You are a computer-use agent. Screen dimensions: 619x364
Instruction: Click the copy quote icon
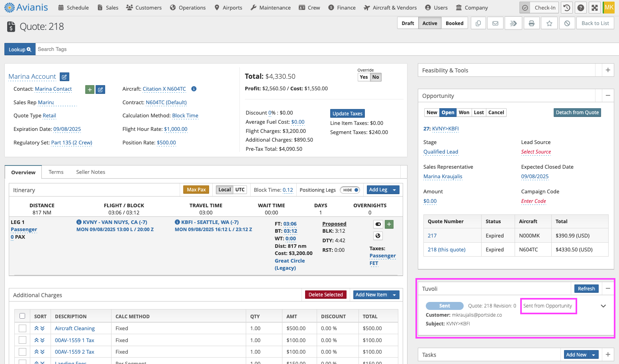click(478, 23)
